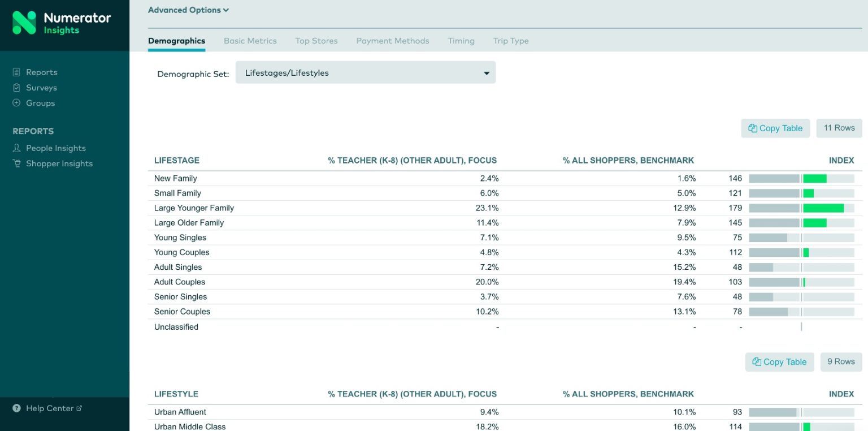The height and width of the screenshot is (431, 868).
Task: Click the Reports document icon in sidebar
Action: 16,72
